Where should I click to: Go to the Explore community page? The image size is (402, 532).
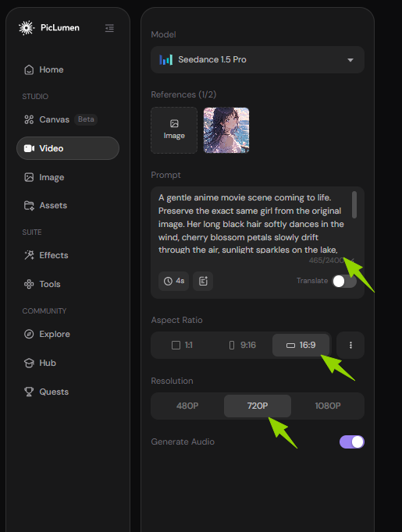coord(68,334)
